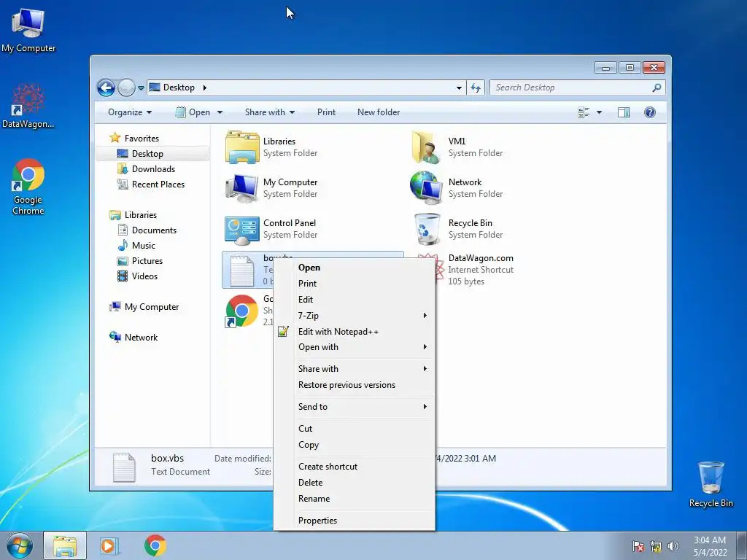Viewport: 747px width, 560px height.
Task: Select My Computer icon in file list
Action: pyautogui.click(x=242, y=188)
